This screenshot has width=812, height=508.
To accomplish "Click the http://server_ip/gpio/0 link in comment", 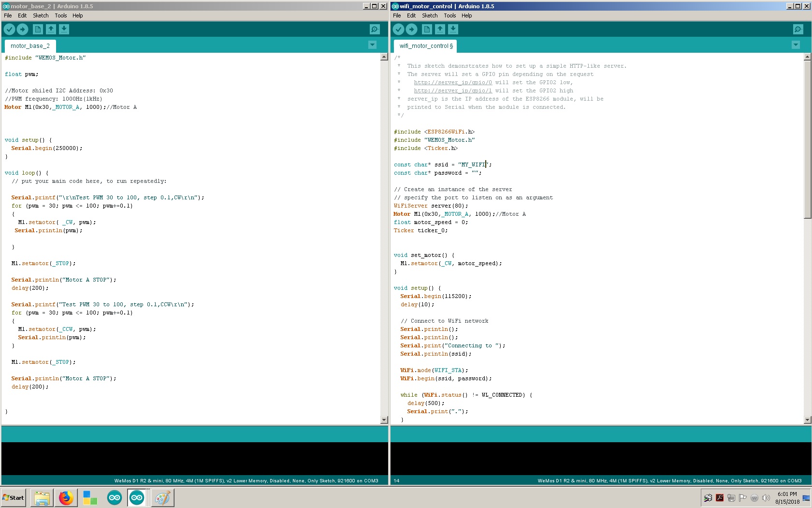I will click(x=453, y=82).
